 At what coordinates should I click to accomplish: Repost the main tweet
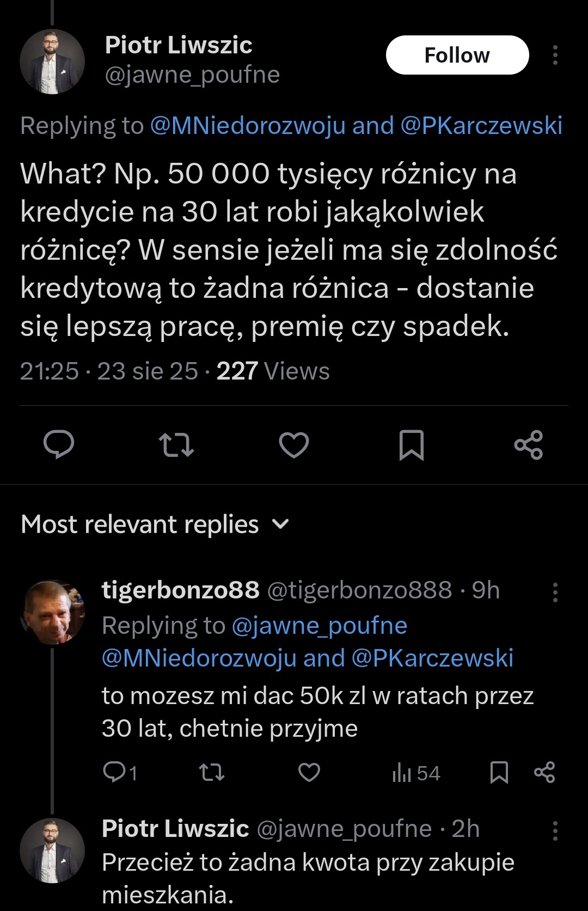176,444
